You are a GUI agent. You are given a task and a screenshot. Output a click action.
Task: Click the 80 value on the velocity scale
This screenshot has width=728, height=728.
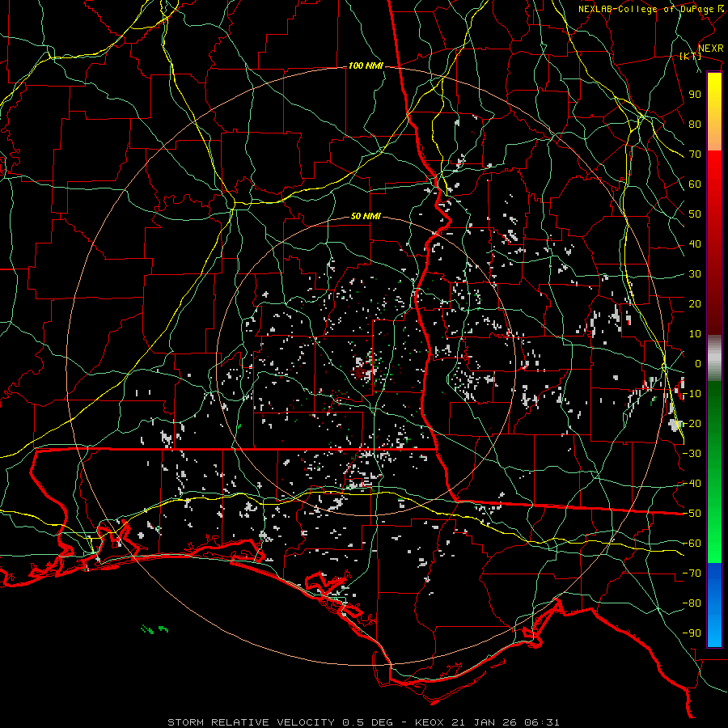[x=695, y=124]
